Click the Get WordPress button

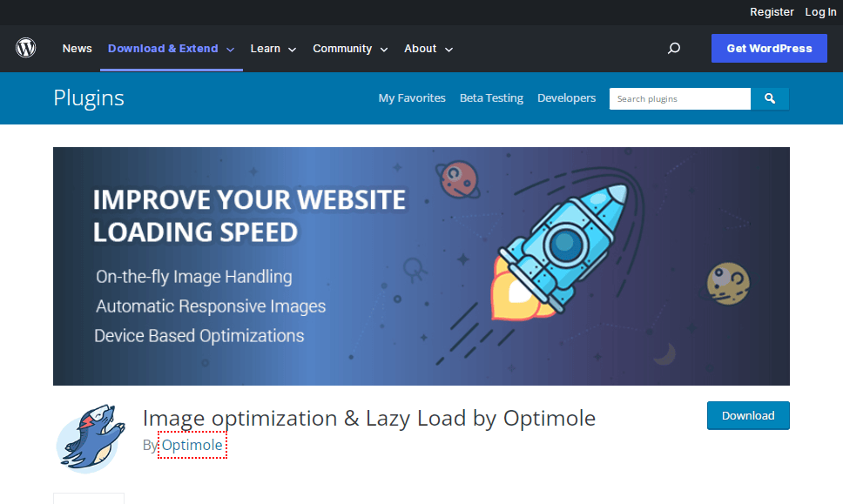pos(769,49)
